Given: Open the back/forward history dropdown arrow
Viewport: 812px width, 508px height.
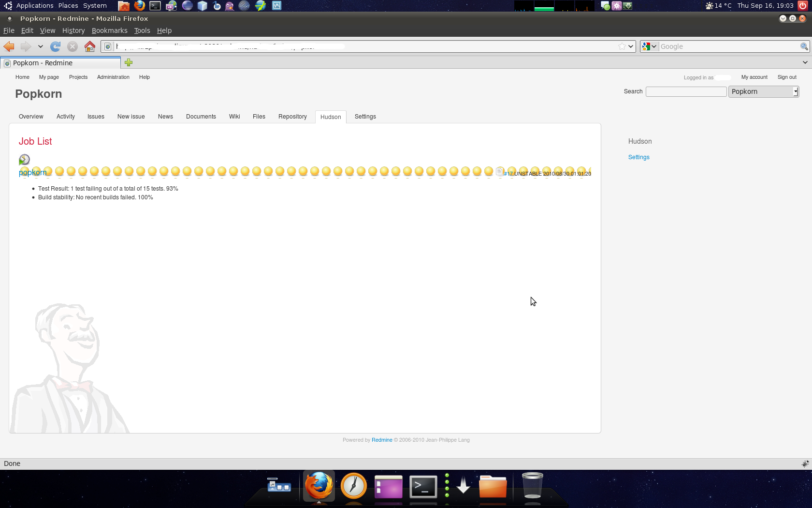Looking at the screenshot, I should tap(41, 46).
